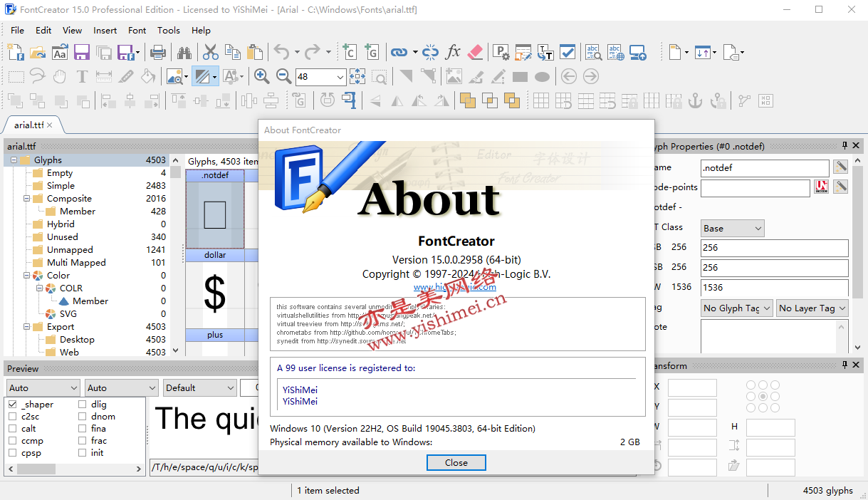Select the SVG tree item
868x500 pixels.
[x=68, y=314]
